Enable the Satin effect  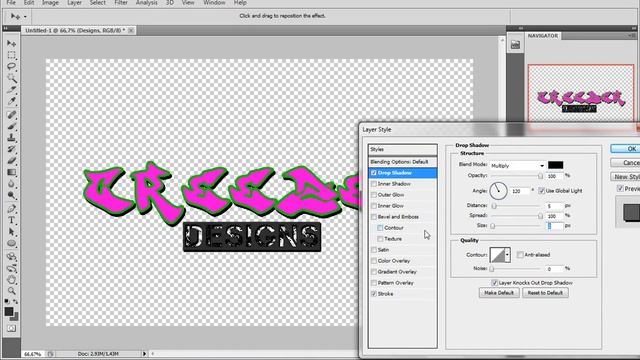pyautogui.click(x=373, y=250)
